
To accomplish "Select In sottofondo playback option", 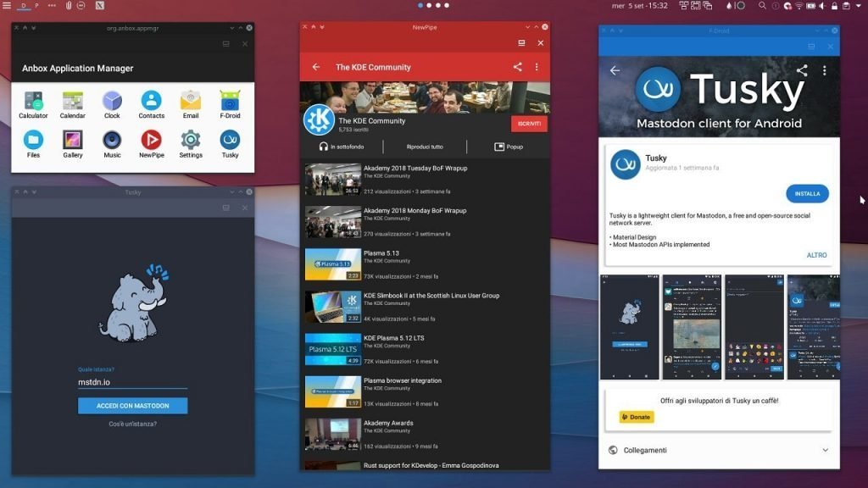I will [x=342, y=147].
